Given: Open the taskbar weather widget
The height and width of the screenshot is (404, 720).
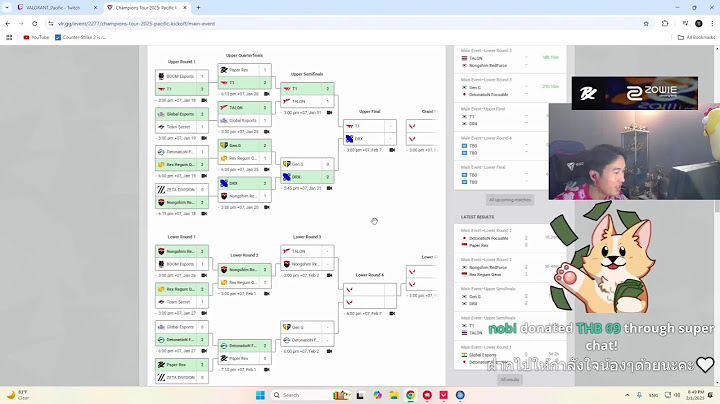Looking at the screenshot, I should pos(17,395).
